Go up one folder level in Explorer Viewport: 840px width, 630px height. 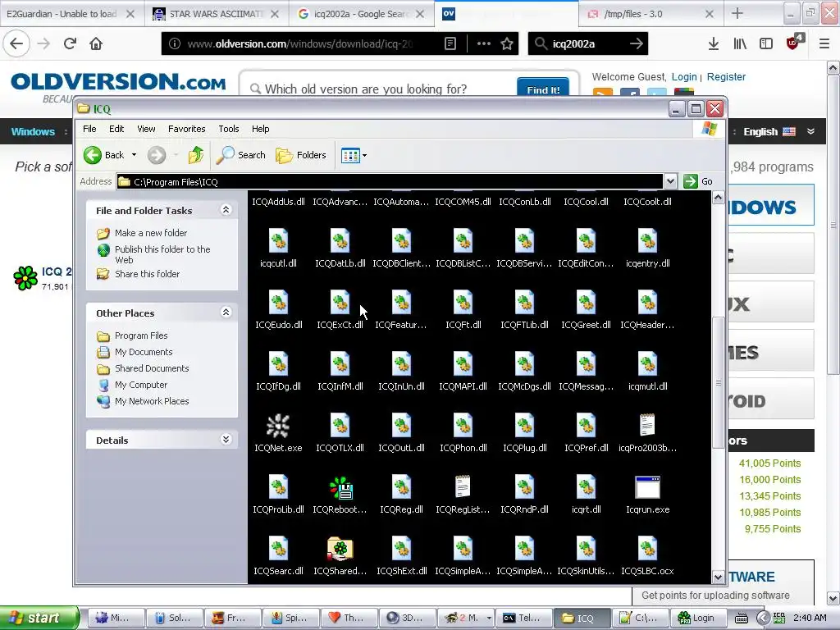[195, 155]
